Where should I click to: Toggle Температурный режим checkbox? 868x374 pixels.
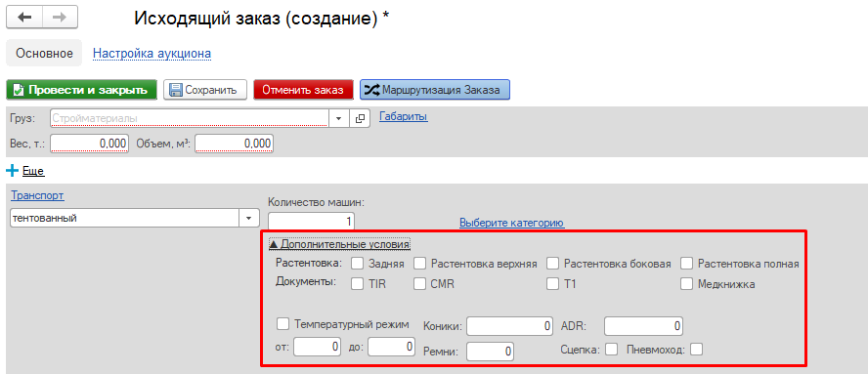coord(283,323)
